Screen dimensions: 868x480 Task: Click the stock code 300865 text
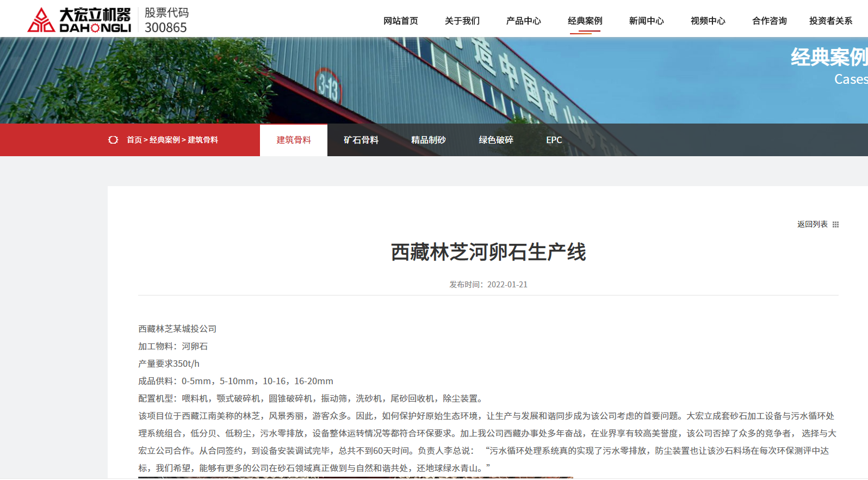click(166, 27)
